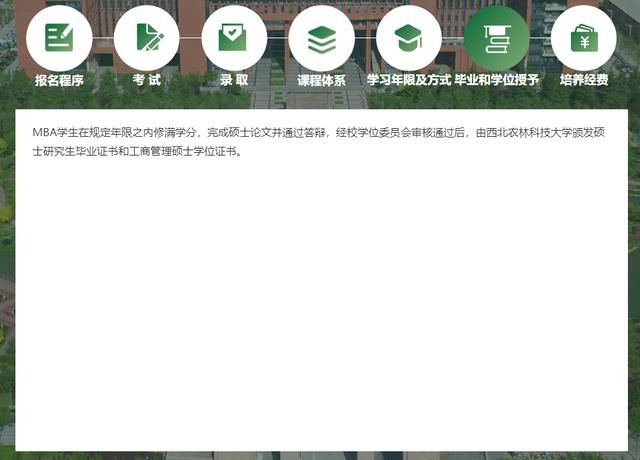Select the 学习年限及方式 tab label
The width and height of the screenshot is (640, 460).
(x=409, y=80)
